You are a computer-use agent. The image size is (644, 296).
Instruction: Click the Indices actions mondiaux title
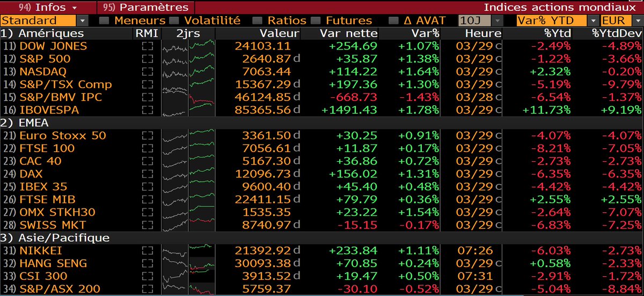pyautogui.click(x=560, y=7)
